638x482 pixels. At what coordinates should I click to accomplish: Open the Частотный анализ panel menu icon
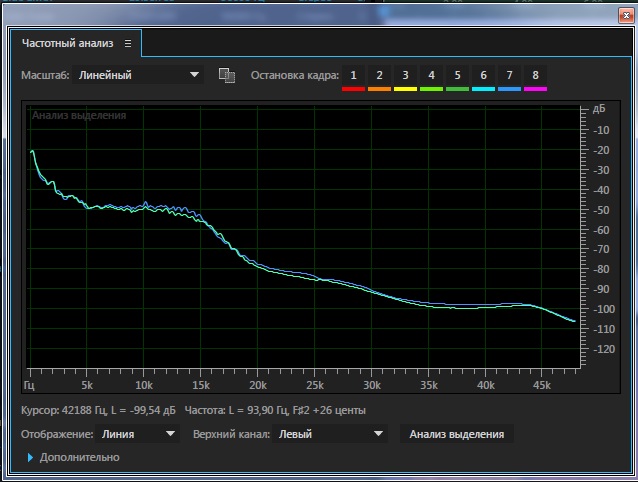click(128, 44)
